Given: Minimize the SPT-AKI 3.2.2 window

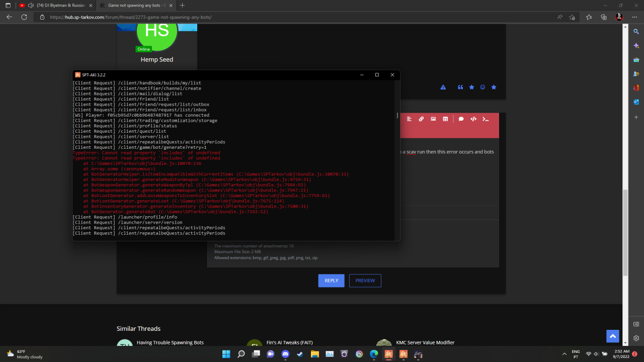Looking at the screenshot, I should tap(362, 74).
